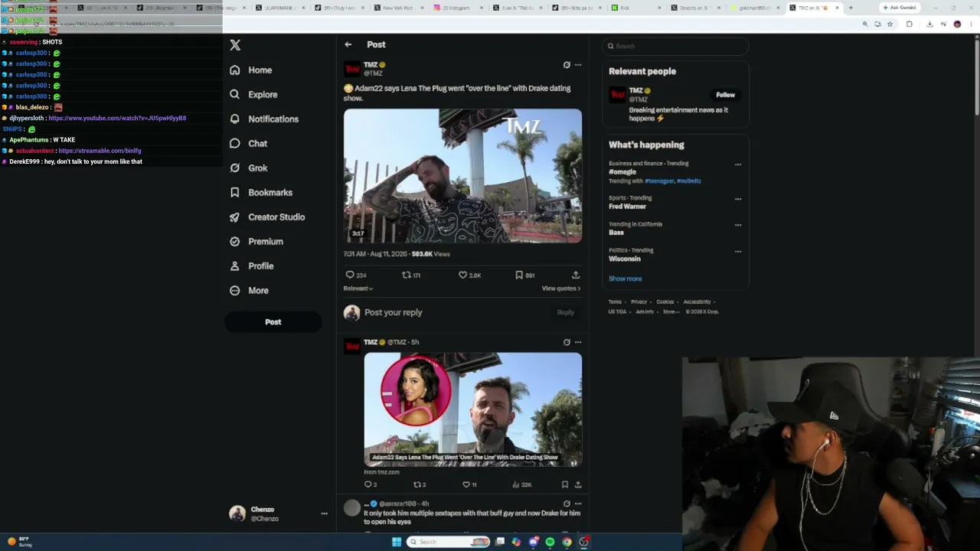Image resolution: width=980 pixels, height=551 pixels.
Task: Open the Wisconsin trending topic
Action: 625,259
